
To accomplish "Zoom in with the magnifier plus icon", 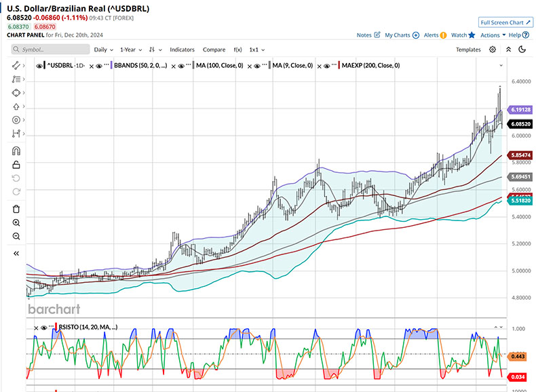I will (x=16, y=222).
